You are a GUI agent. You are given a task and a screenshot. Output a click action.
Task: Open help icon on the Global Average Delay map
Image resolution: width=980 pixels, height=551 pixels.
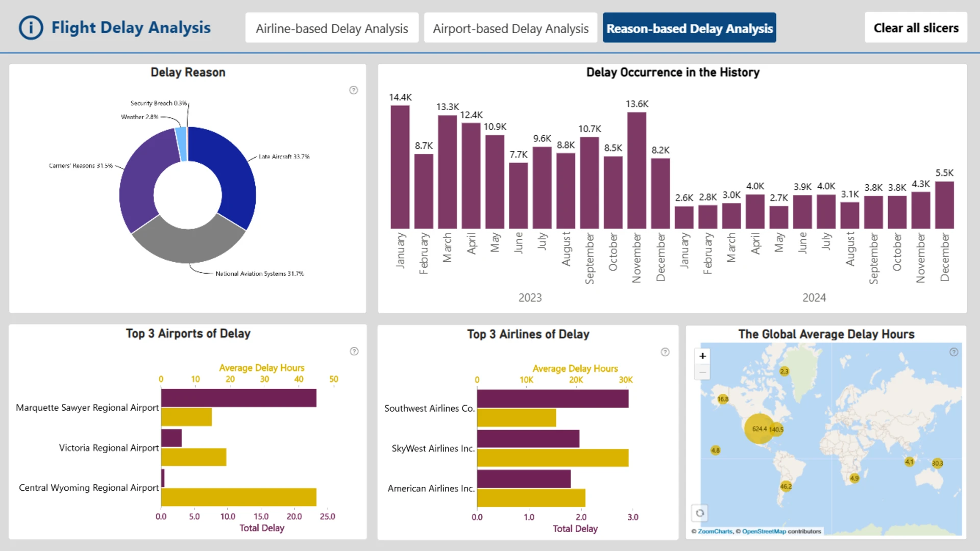tap(953, 352)
